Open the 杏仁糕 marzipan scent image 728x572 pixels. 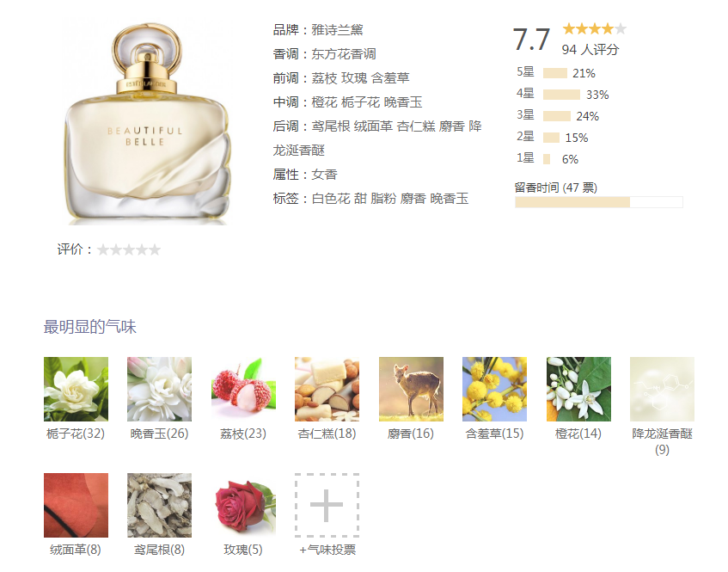pos(327,389)
